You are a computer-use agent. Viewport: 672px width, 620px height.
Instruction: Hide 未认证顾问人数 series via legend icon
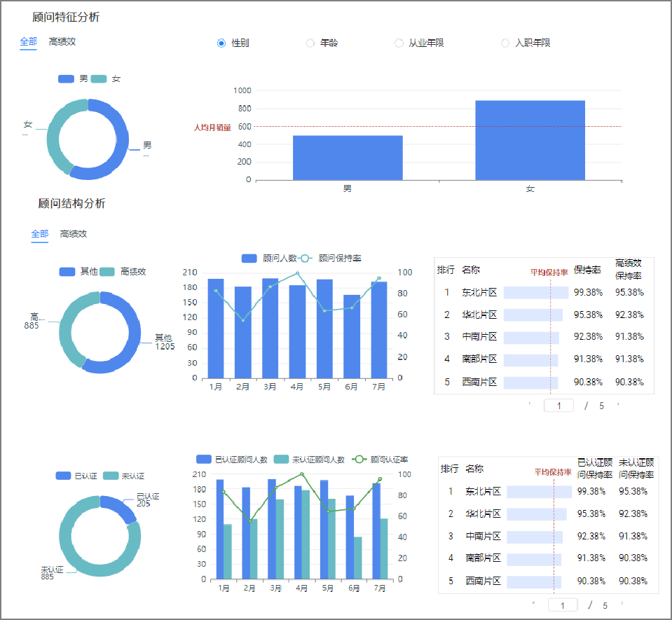pos(281,460)
